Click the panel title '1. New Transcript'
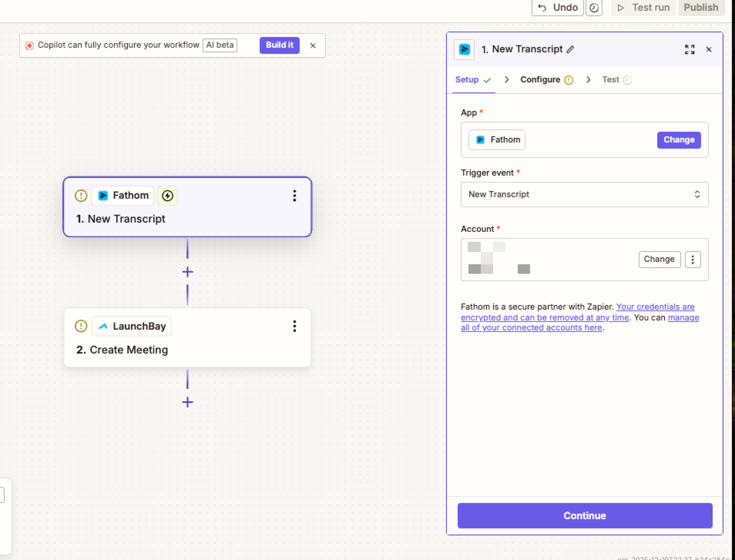The width and height of the screenshot is (735, 560). tap(522, 49)
